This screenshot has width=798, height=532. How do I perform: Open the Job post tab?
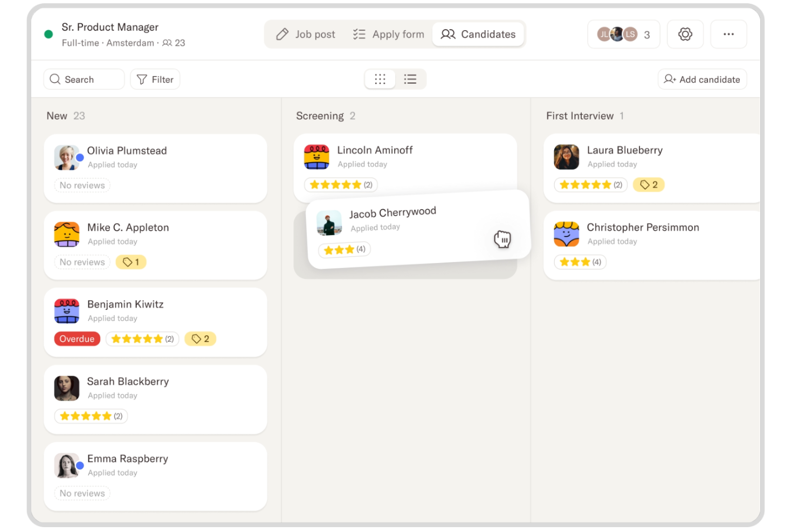coord(306,34)
